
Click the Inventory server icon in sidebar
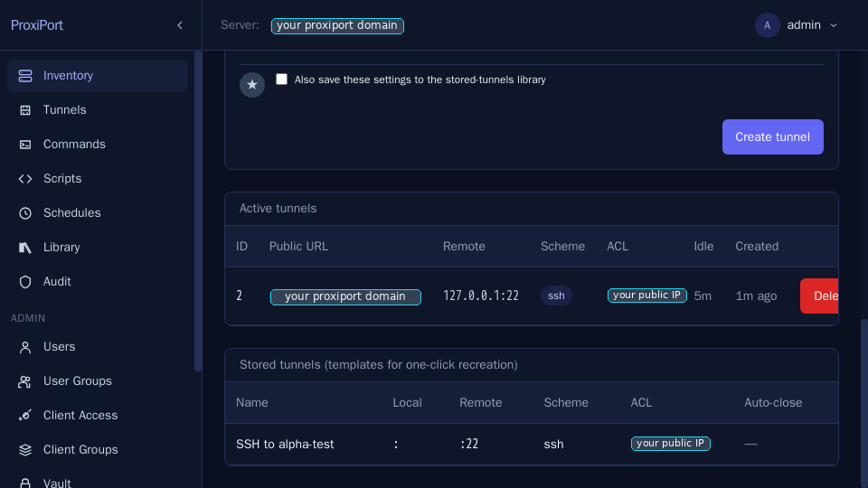25,76
